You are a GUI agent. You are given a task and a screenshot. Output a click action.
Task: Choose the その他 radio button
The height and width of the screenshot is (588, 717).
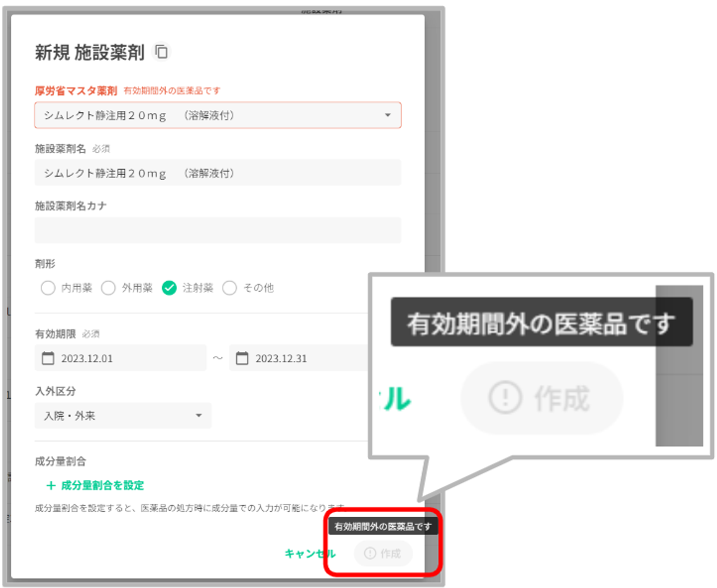(230, 288)
